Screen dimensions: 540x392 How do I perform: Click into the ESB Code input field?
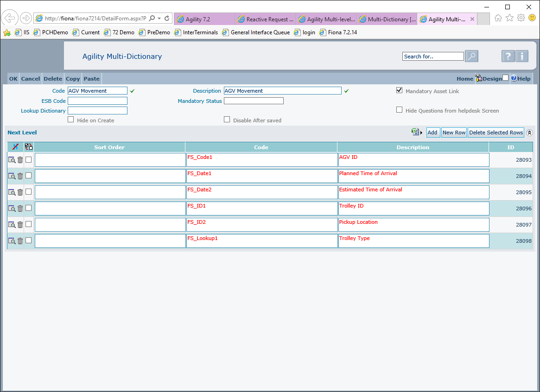pyautogui.click(x=97, y=101)
